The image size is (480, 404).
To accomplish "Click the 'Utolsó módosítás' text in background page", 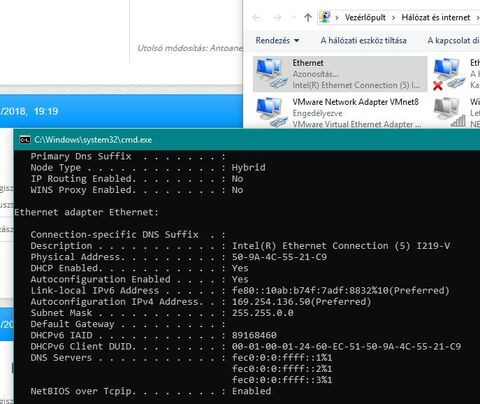I will (190, 48).
